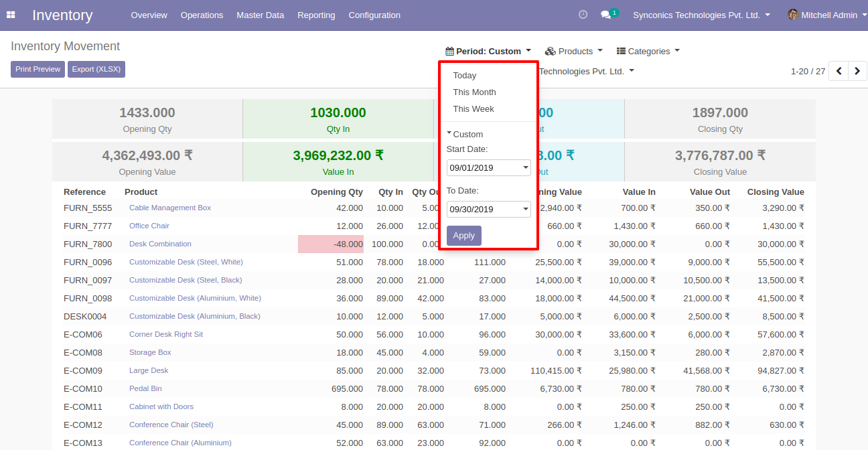Click the calendar icon beside Period
Screen dimensions: 868x450
[449, 51]
